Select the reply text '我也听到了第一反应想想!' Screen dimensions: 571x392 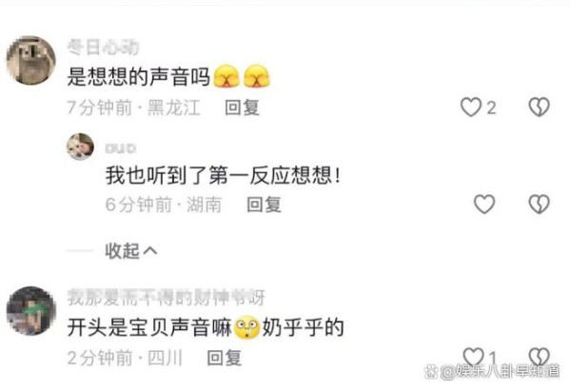224,175
